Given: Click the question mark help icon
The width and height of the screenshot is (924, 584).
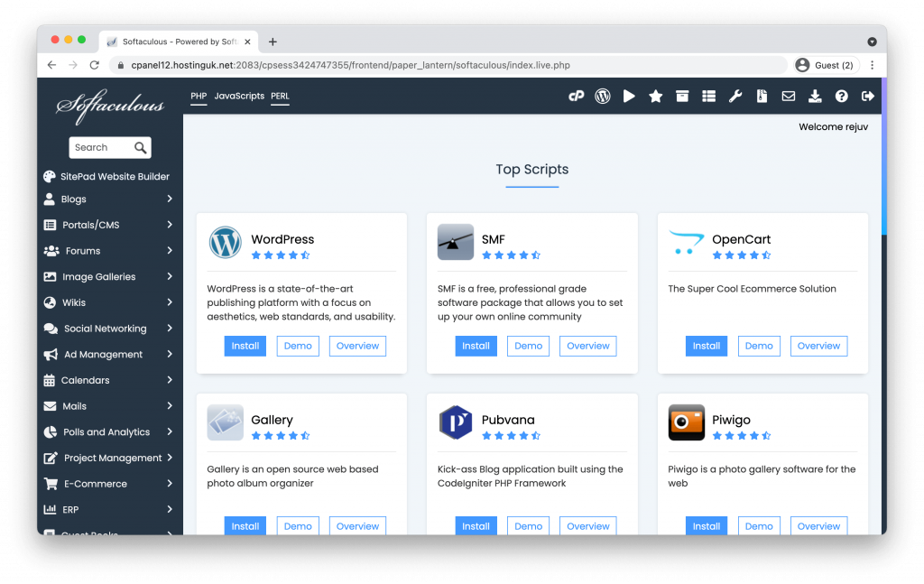Looking at the screenshot, I should pos(841,96).
